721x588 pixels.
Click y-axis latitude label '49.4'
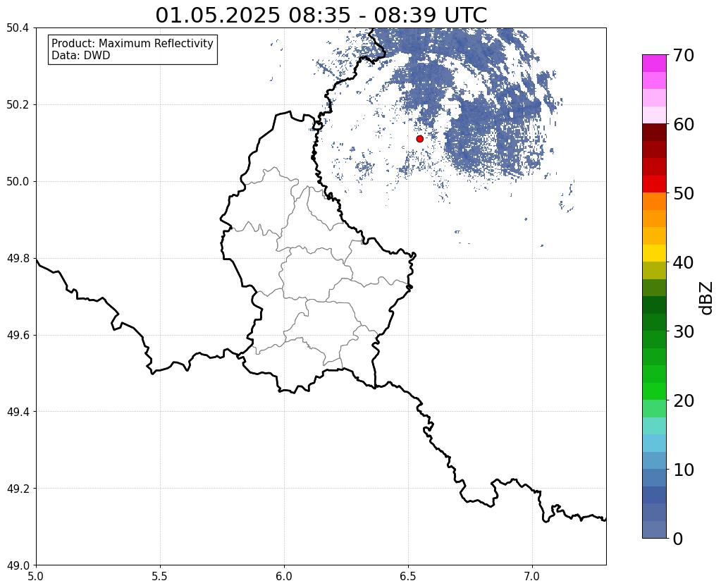coord(18,412)
